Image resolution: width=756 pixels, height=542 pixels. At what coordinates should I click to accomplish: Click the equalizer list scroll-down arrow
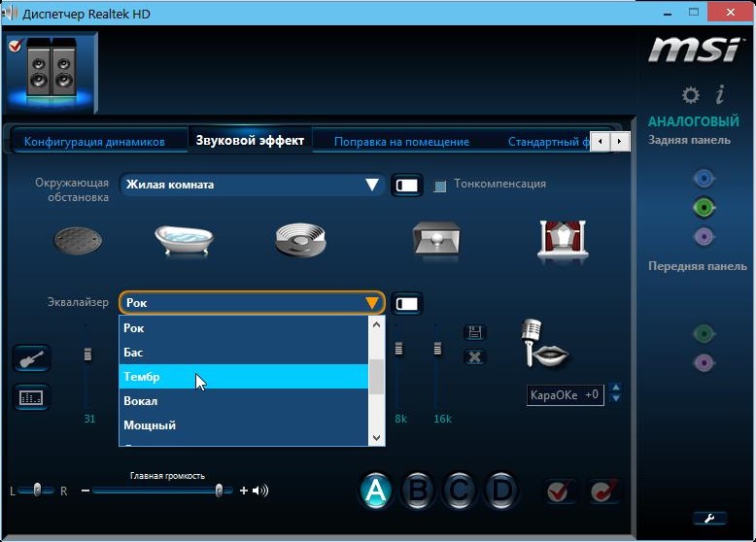[x=377, y=437]
